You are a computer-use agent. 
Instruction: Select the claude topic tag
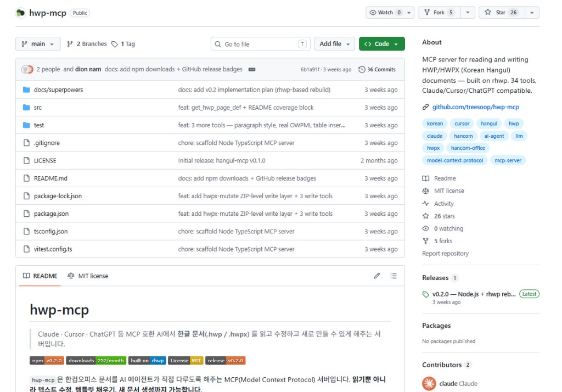pyautogui.click(x=435, y=136)
